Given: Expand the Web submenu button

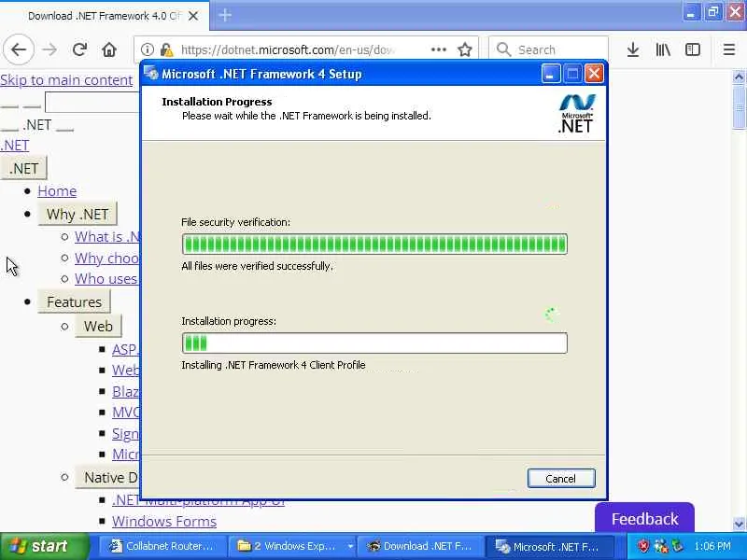Looking at the screenshot, I should click(x=98, y=326).
